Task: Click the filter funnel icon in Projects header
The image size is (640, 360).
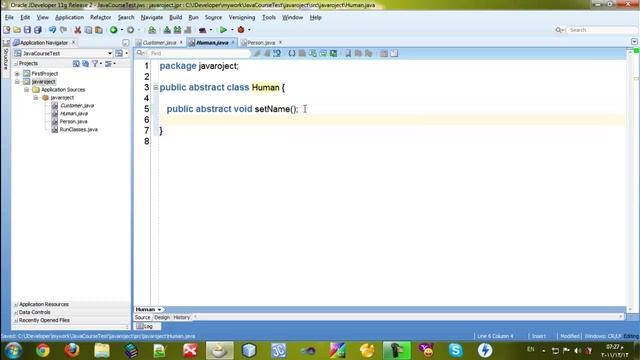Action: coord(95,64)
